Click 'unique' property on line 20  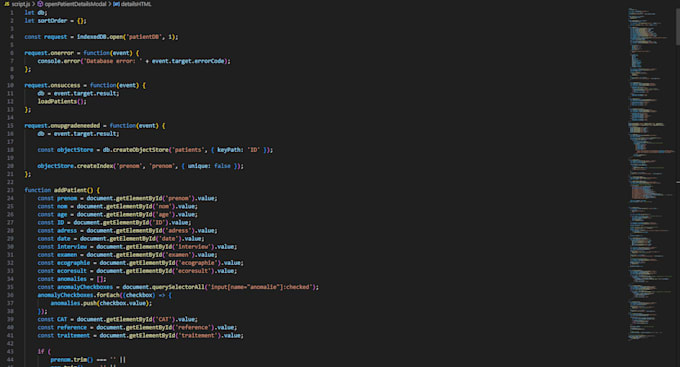click(199, 166)
